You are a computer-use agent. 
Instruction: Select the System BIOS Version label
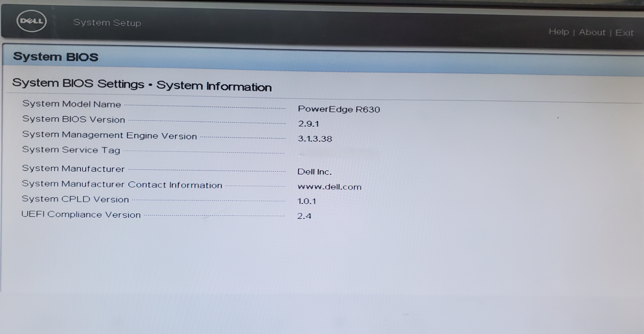tap(73, 119)
